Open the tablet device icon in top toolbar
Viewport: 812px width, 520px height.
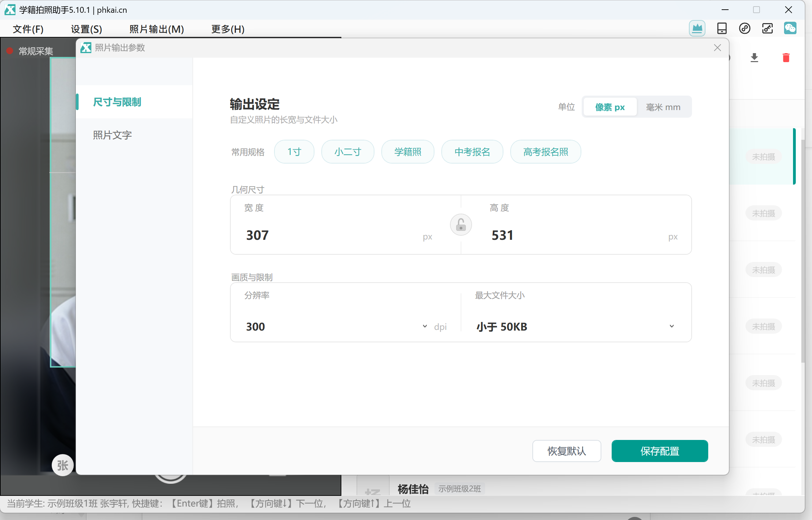click(722, 28)
